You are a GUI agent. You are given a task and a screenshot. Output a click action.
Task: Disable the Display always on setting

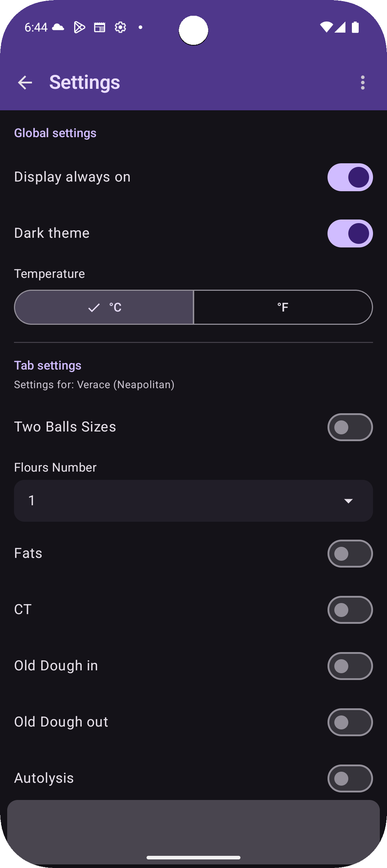350,177
